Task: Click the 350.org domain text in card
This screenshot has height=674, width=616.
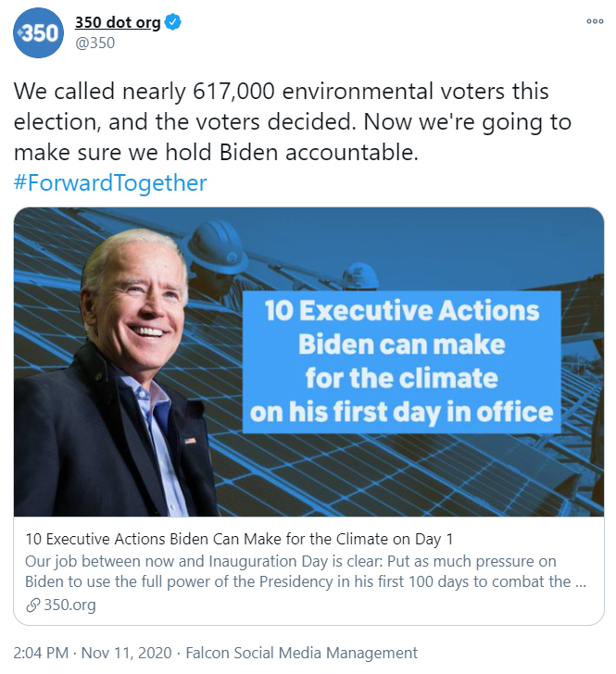Action: click(x=69, y=605)
